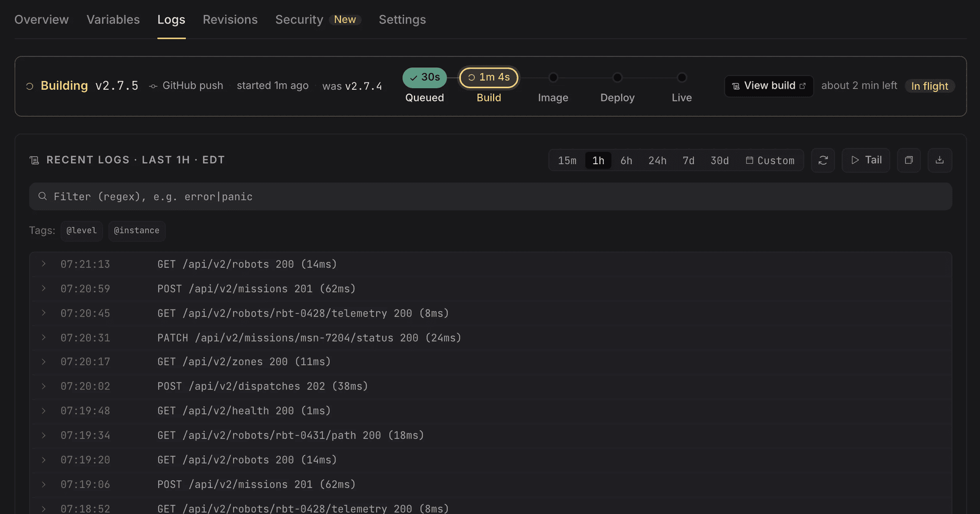
Task: Click the Building spinner icon
Action: 30,86
